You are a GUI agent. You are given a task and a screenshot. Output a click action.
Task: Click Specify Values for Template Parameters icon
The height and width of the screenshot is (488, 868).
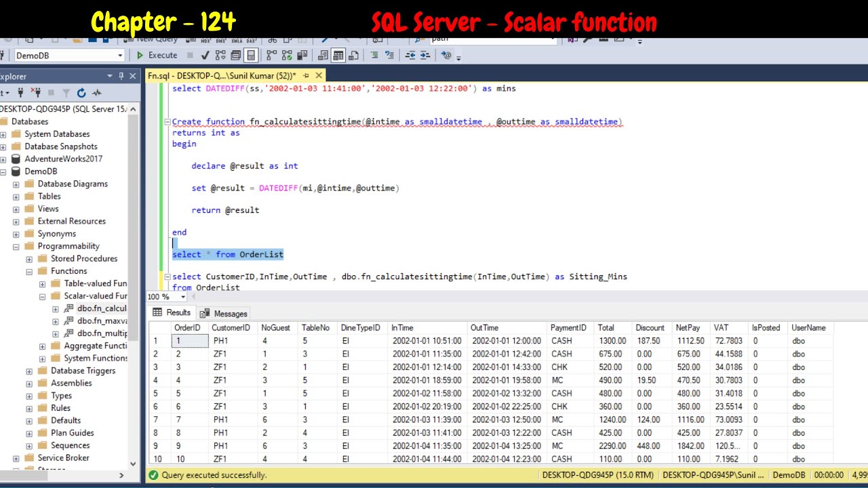click(x=446, y=56)
